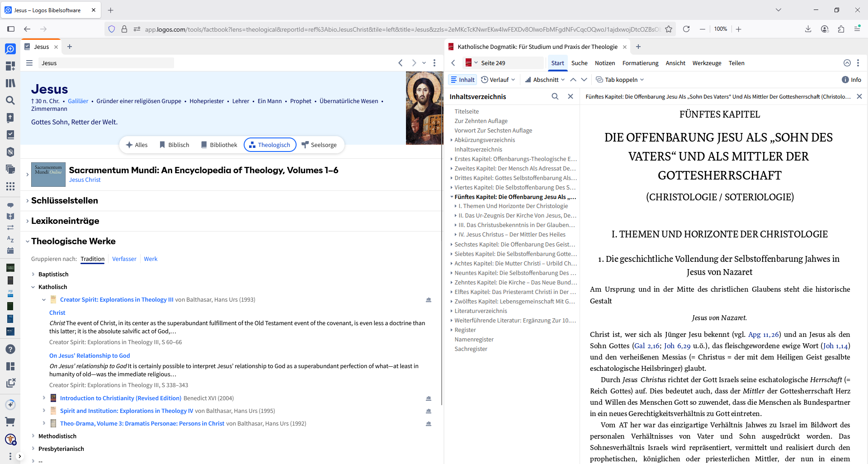Screen dimensions: 868x464
Task: Expand the Methodistisch tradition group
Action: [x=33, y=436]
